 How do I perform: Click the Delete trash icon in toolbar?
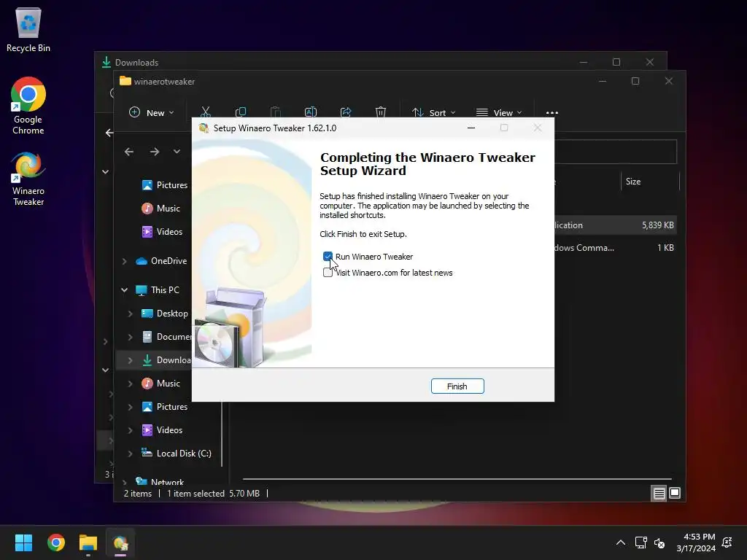pos(381,112)
